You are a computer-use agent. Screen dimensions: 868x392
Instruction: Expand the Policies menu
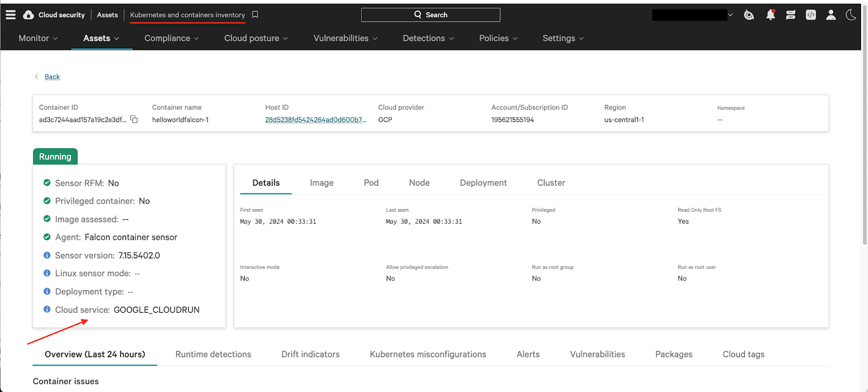point(498,38)
